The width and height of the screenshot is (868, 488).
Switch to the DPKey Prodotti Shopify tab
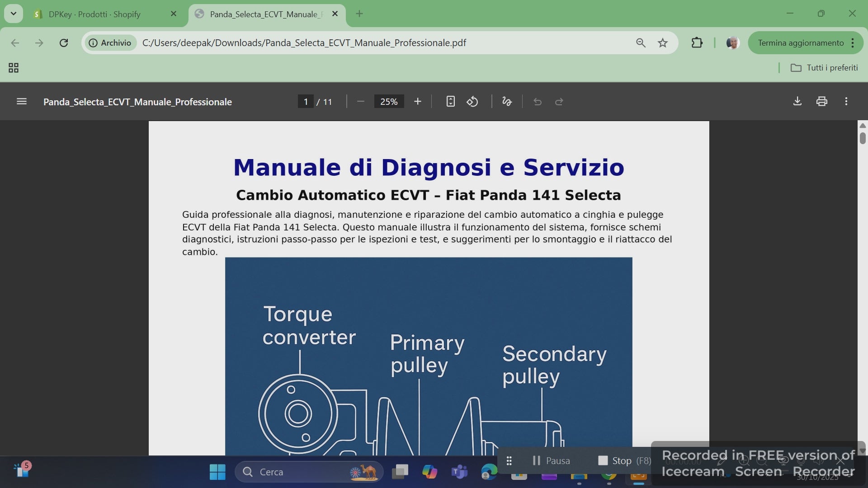tap(95, 14)
